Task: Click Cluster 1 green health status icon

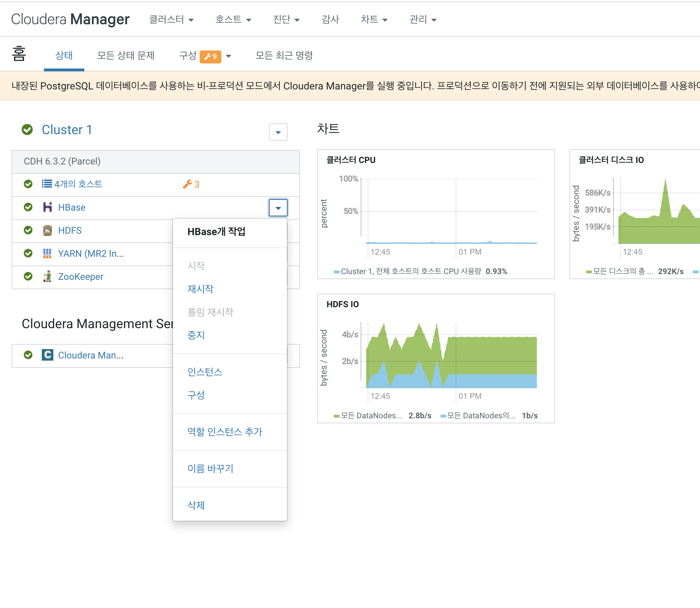Action: [27, 130]
